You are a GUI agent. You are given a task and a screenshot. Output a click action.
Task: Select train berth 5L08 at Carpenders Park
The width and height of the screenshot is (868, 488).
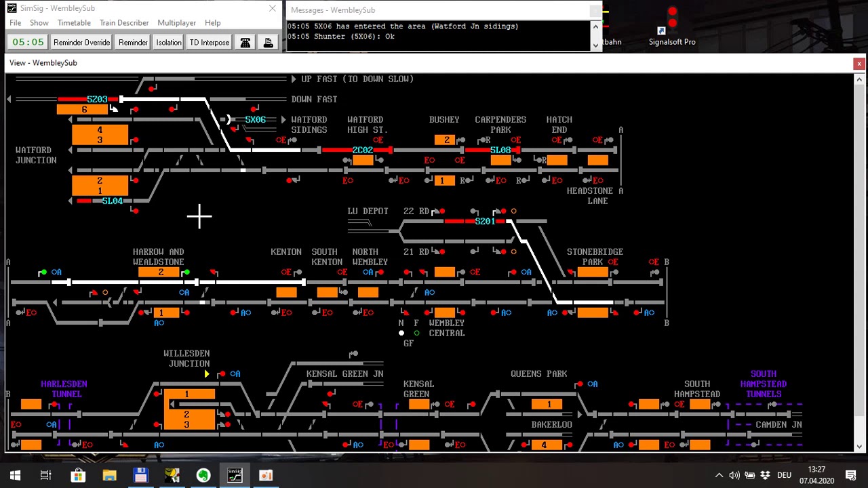coord(500,150)
